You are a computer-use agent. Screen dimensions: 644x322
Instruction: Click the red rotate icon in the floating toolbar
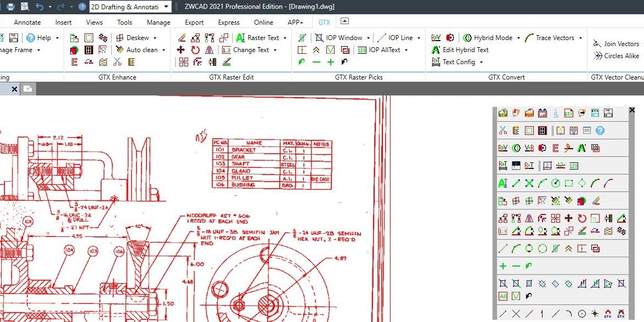[581, 218]
